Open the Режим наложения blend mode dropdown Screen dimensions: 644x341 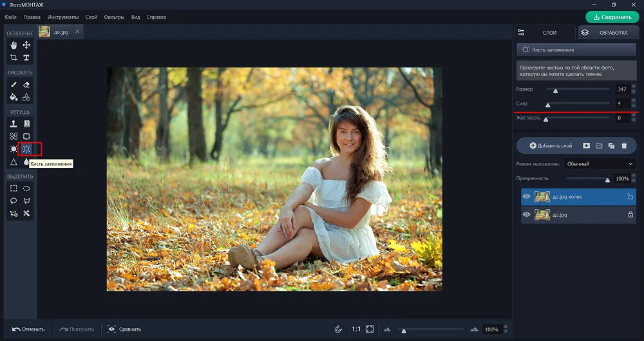pyautogui.click(x=600, y=163)
